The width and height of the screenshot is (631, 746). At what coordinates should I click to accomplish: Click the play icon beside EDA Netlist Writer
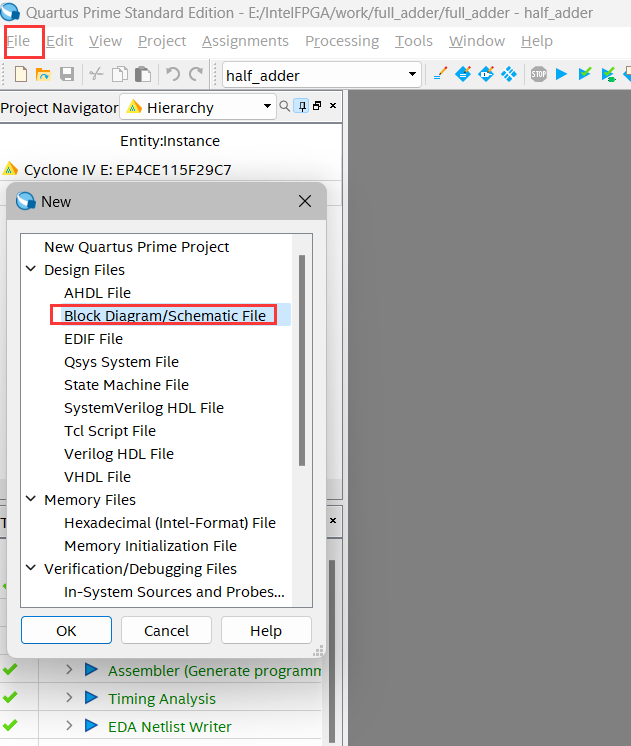pos(91,726)
